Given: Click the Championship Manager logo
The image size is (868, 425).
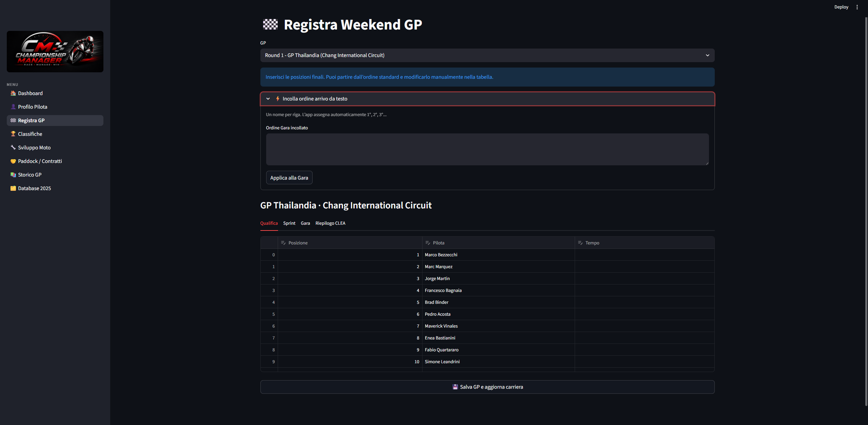Looking at the screenshot, I should pyautogui.click(x=55, y=52).
